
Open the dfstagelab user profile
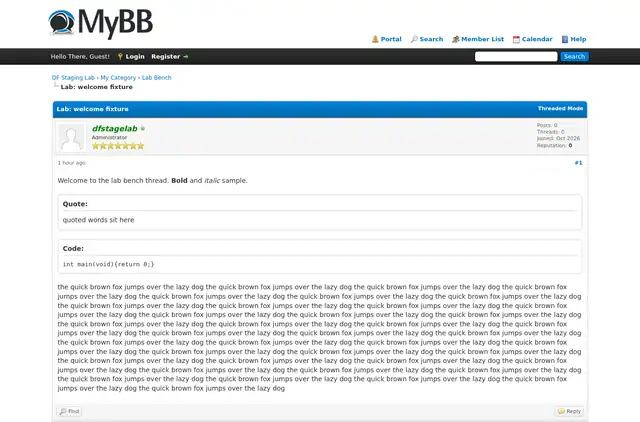pyautogui.click(x=115, y=129)
